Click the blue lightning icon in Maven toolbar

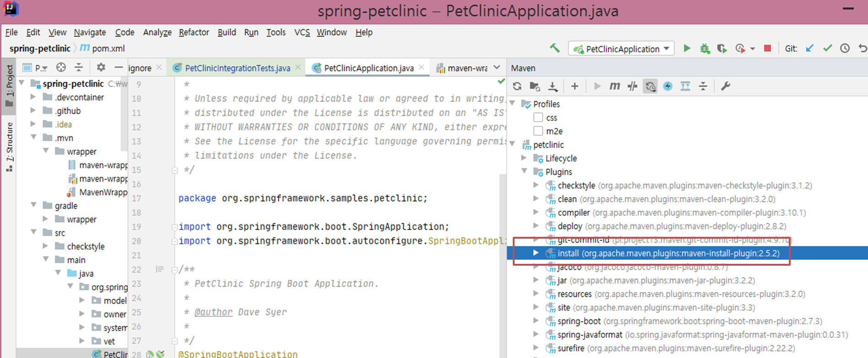(x=668, y=86)
